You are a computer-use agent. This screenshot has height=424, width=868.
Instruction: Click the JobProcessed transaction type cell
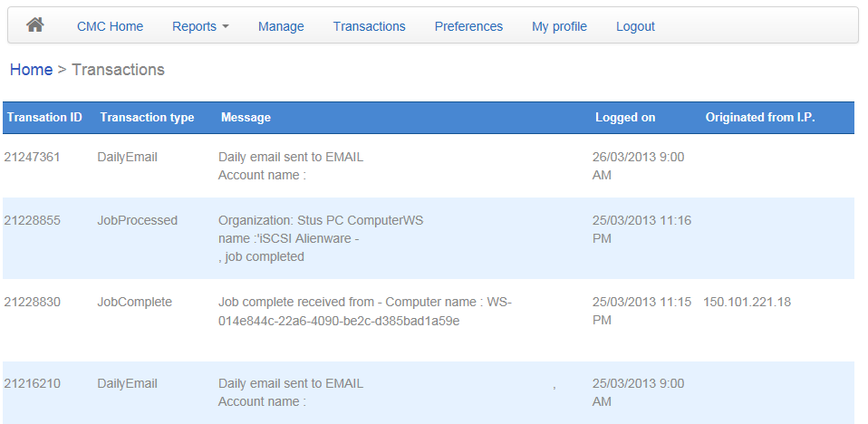138,220
